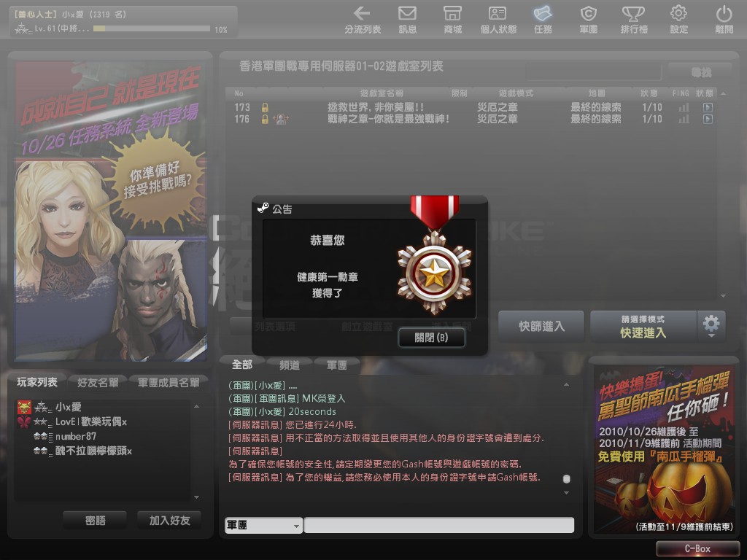Close the dialog with 關閉 (B)
Screen dimensions: 747x560
click(x=431, y=338)
